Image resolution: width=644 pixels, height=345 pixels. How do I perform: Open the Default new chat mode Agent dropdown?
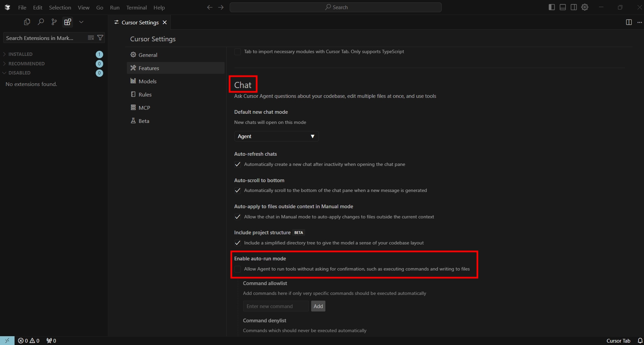coord(276,136)
